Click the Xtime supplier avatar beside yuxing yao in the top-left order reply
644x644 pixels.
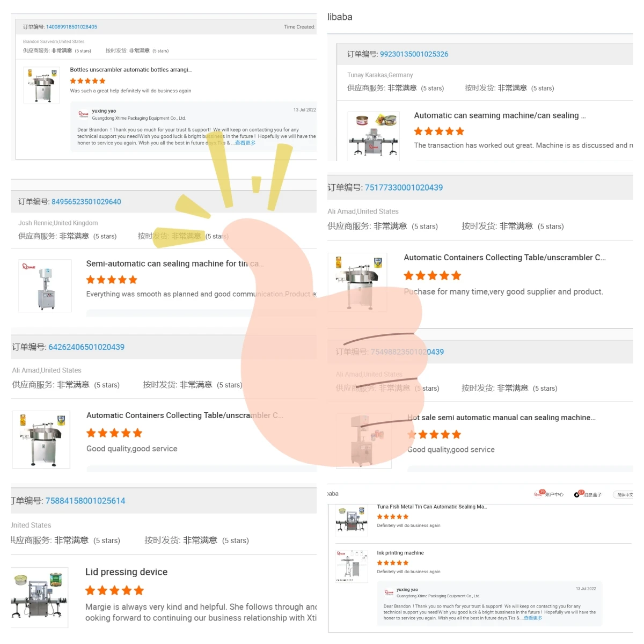[83, 114]
